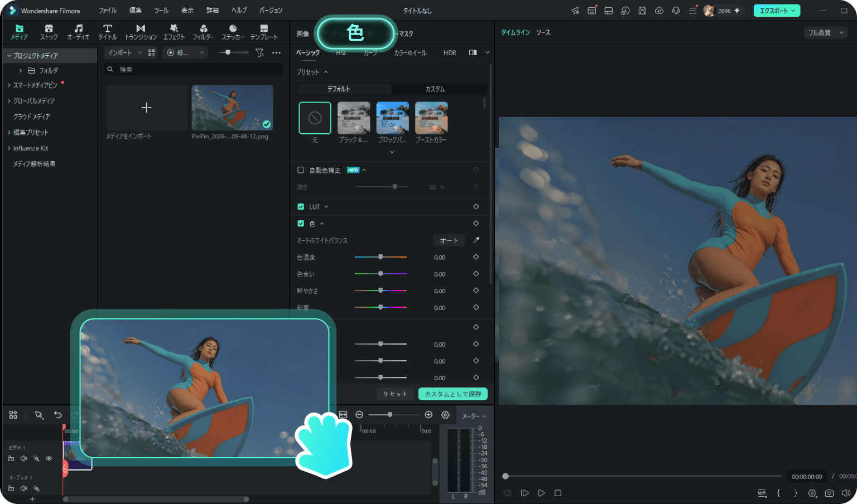Switch to the カラーホイール tab

click(x=410, y=52)
